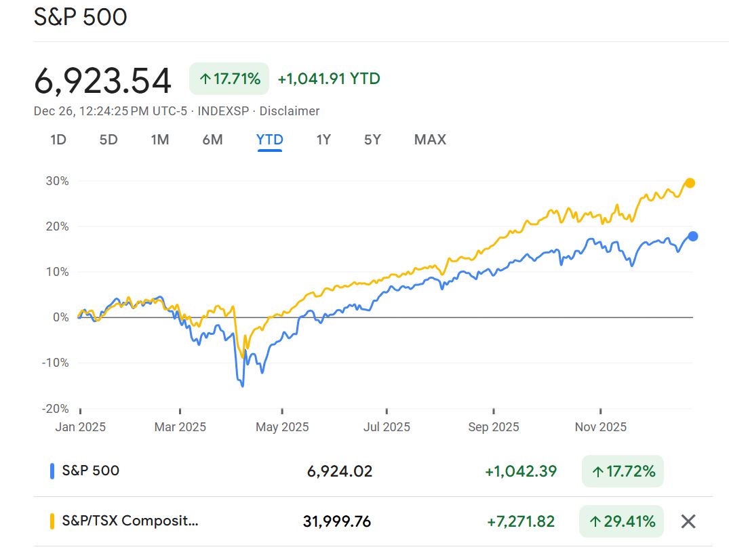The image size is (729, 560).
Task: Click the 17.72% up-arrow badge in legend
Action: [623, 471]
